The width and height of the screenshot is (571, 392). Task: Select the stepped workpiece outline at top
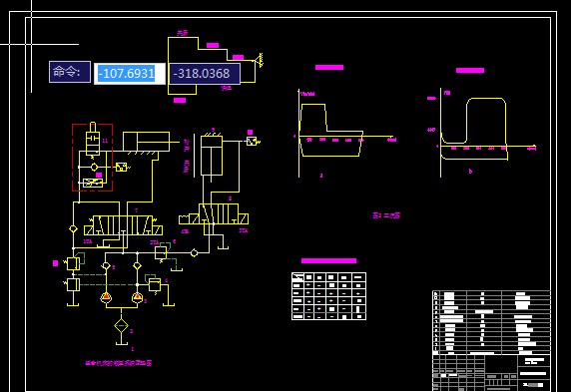point(213,66)
